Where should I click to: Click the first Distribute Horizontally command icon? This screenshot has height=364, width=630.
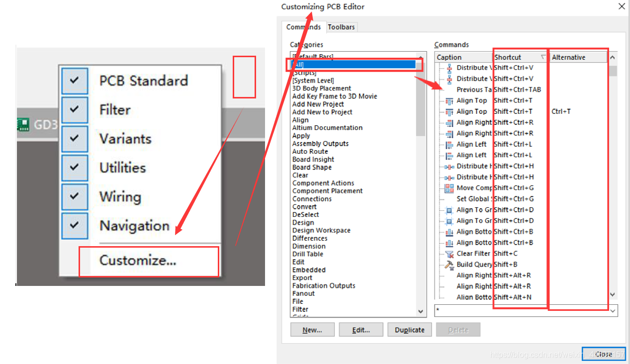pos(449,166)
